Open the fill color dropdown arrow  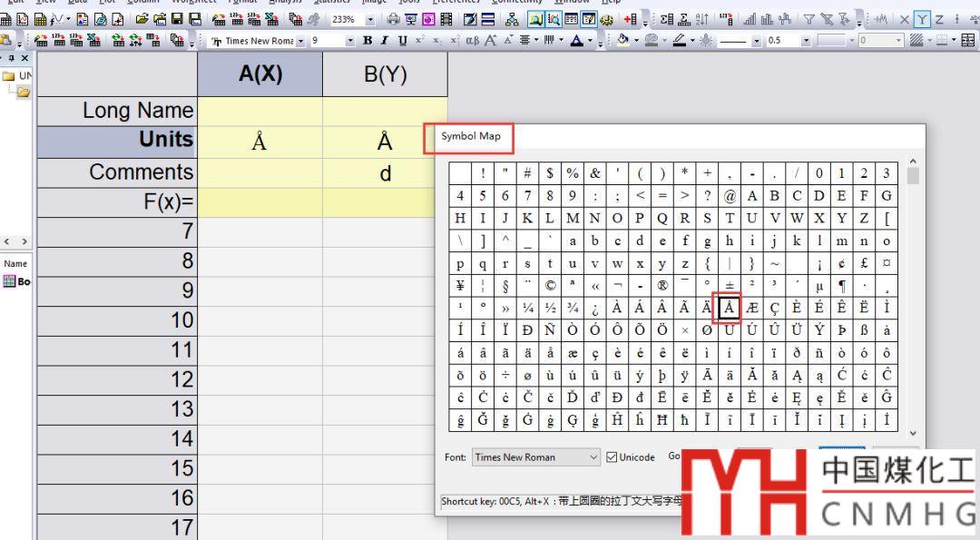pyautogui.click(x=636, y=41)
